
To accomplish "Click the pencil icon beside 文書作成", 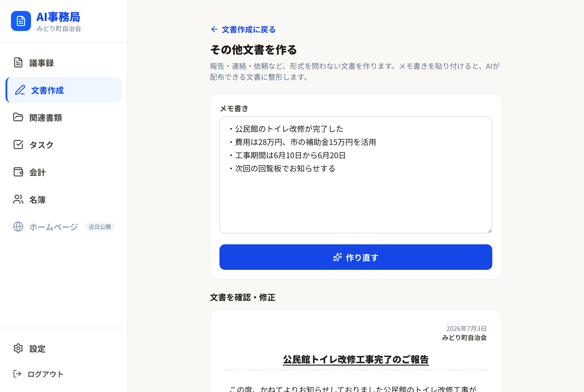I will click(20, 90).
